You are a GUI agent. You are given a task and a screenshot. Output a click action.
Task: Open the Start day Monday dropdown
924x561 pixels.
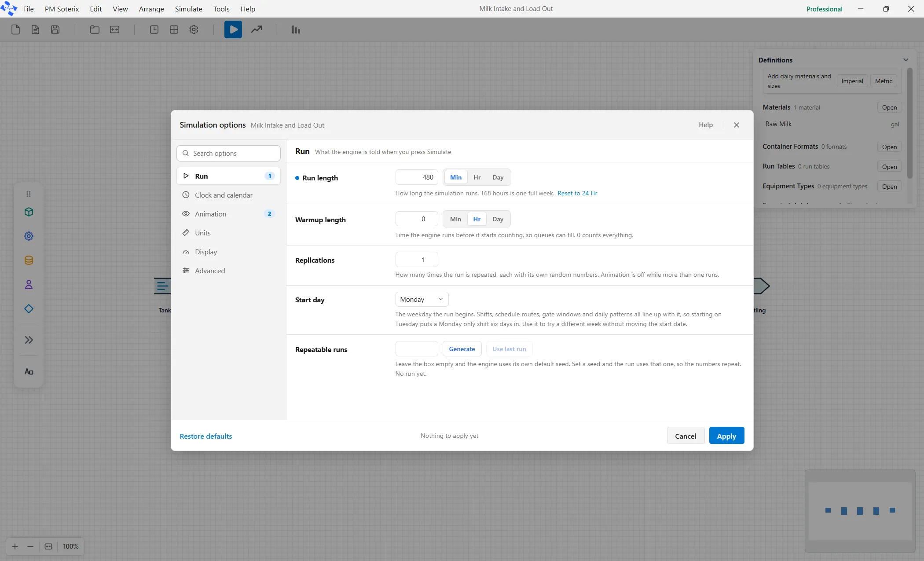coord(422,299)
